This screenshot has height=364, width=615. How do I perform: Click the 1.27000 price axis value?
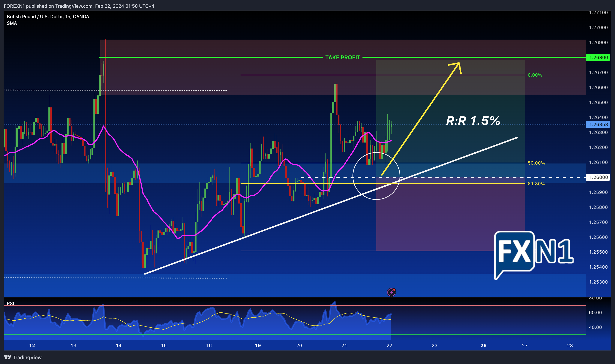pyautogui.click(x=598, y=27)
